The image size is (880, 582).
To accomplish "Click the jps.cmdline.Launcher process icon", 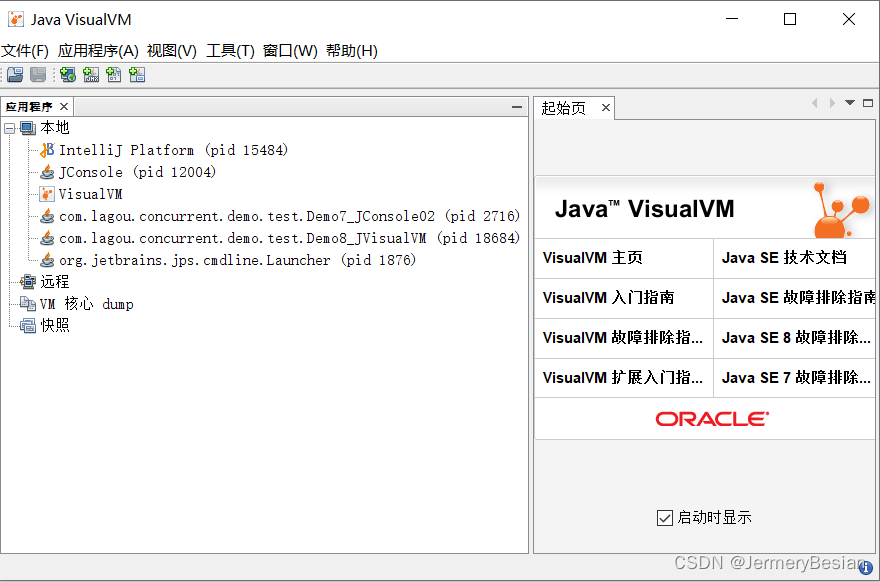I will tap(47, 260).
